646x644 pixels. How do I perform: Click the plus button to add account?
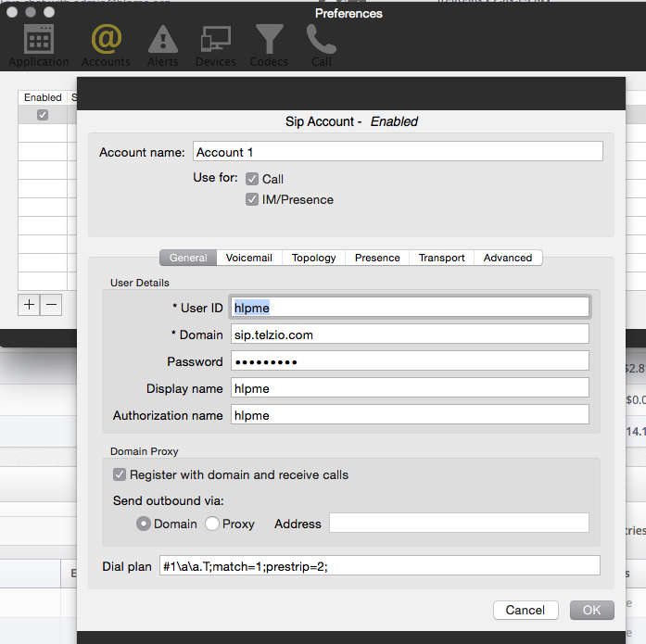29,305
